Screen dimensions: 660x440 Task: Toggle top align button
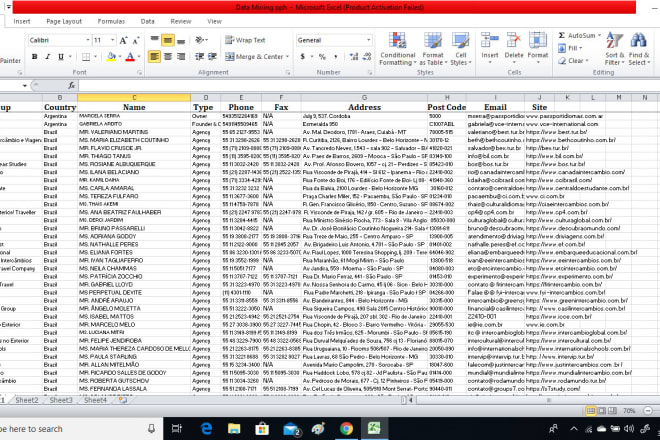tap(154, 40)
